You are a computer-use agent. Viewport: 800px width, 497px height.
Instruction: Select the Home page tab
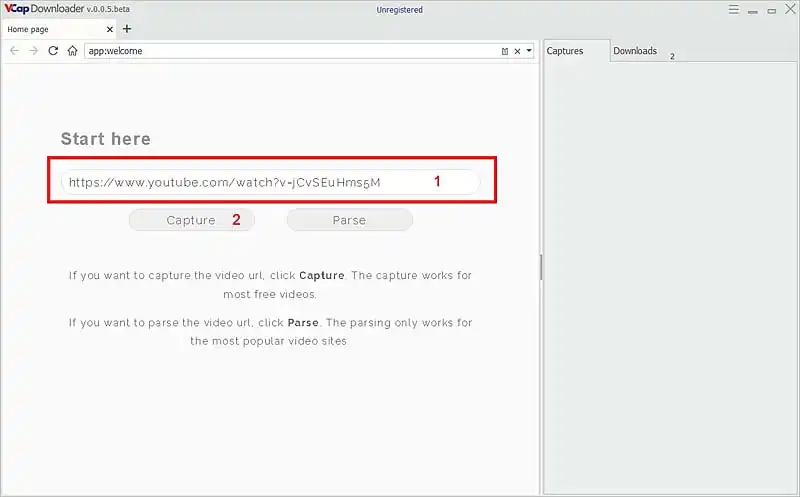click(59, 29)
